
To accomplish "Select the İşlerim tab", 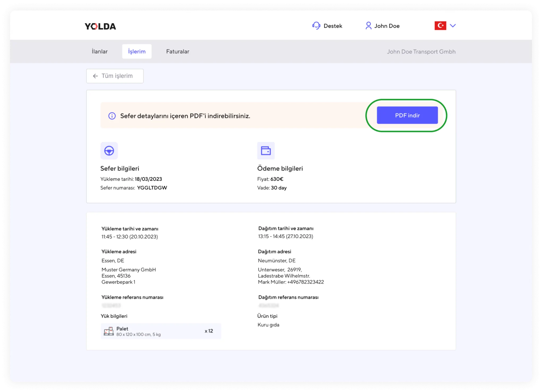I will 137,52.
